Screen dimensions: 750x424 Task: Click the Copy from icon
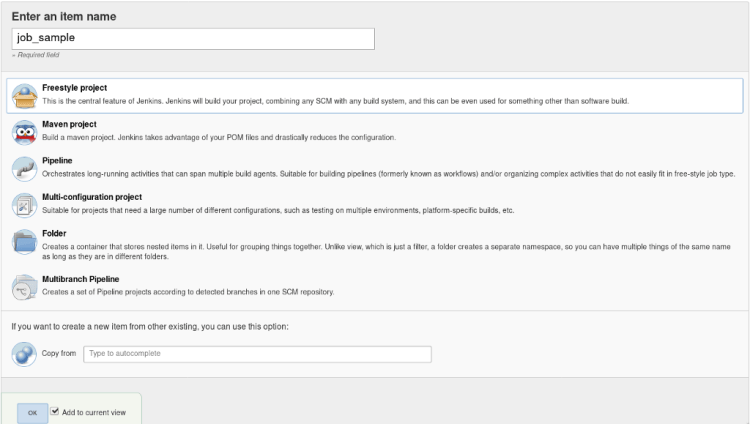click(x=24, y=354)
